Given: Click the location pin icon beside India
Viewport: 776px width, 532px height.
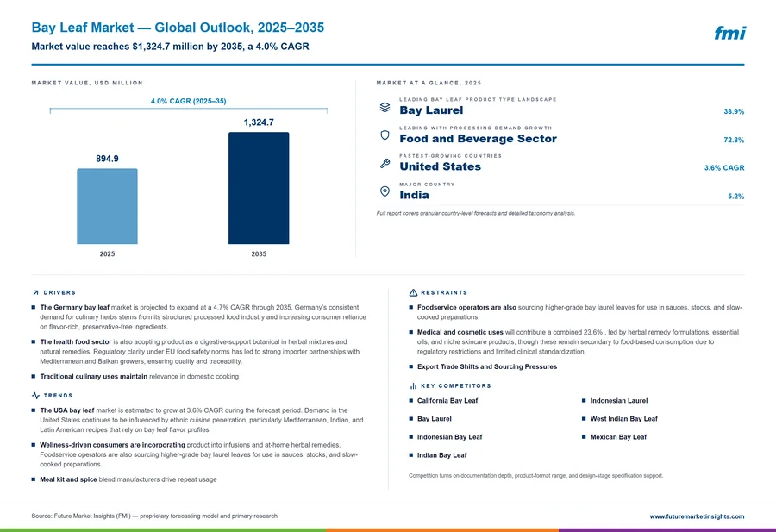Looking at the screenshot, I should point(385,191).
